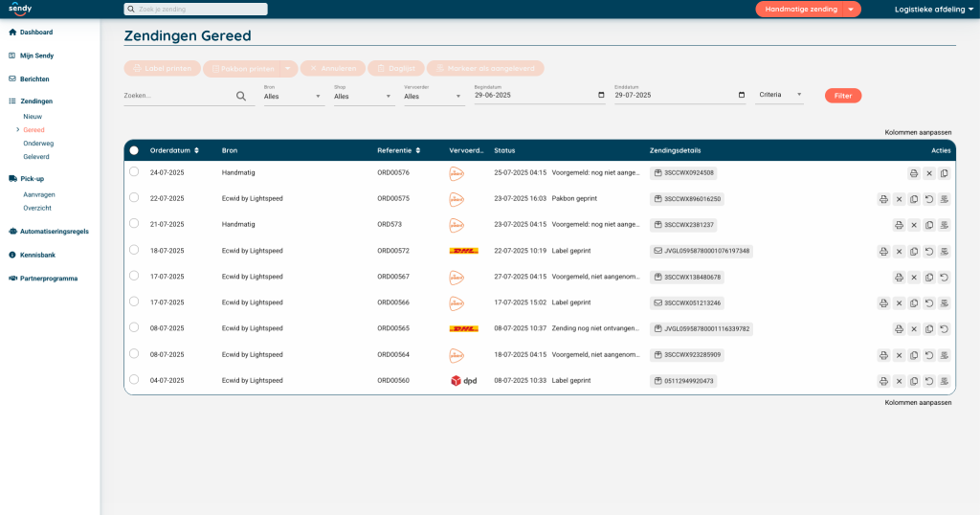
Task: Select the row for ORD00576
Action: coord(134,172)
